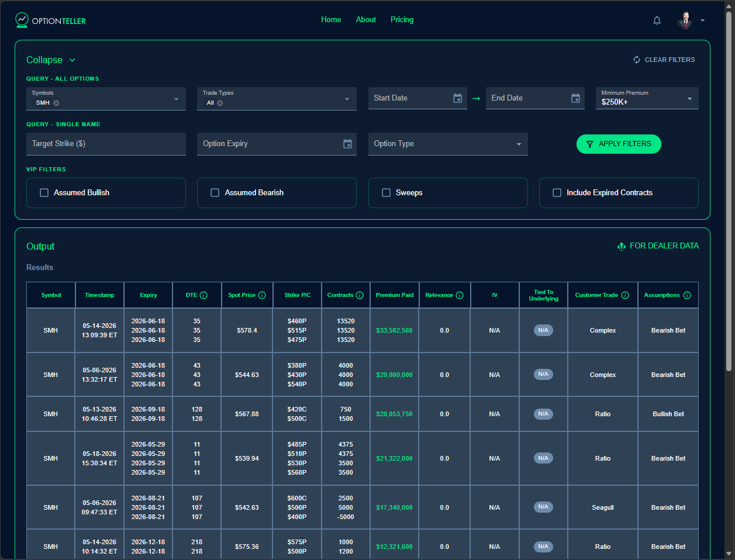Open the Minimum Premium dropdown
735x560 pixels.
point(647,98)
